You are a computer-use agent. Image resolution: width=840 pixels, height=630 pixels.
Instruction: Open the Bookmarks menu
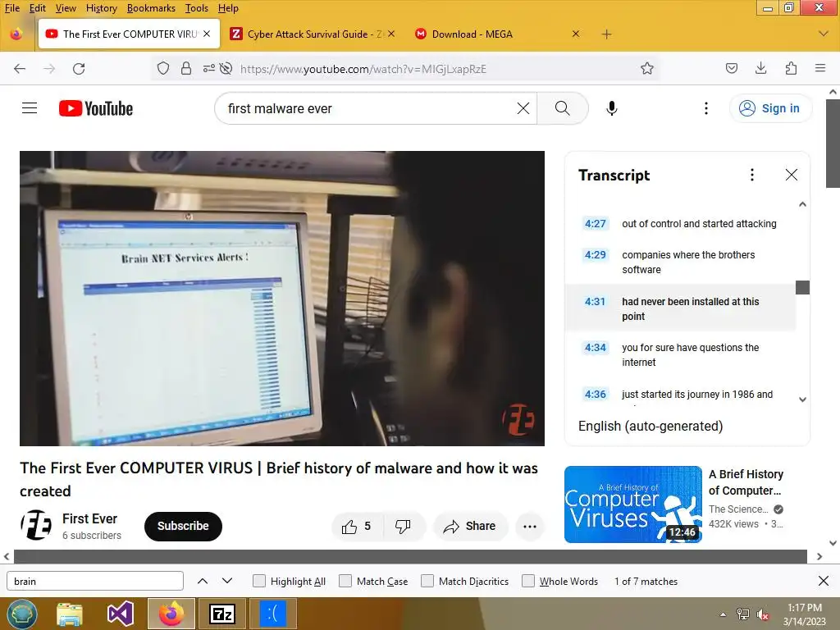point(151,8)
